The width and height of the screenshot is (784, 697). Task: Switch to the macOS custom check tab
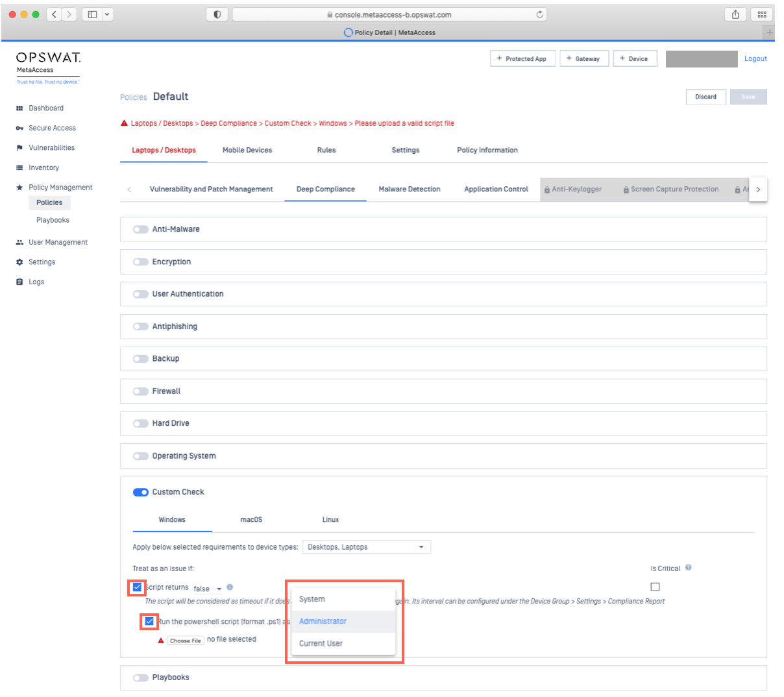point(251,520)
